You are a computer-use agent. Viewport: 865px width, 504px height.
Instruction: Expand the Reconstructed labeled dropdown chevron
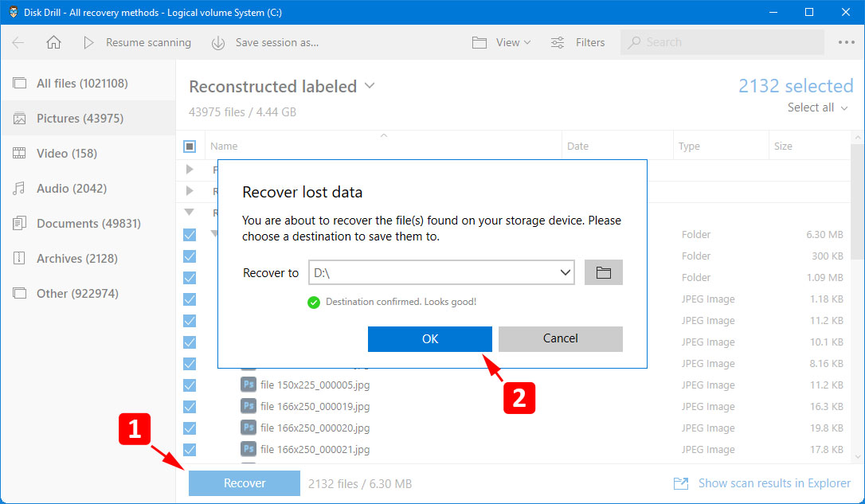point(370,85)
